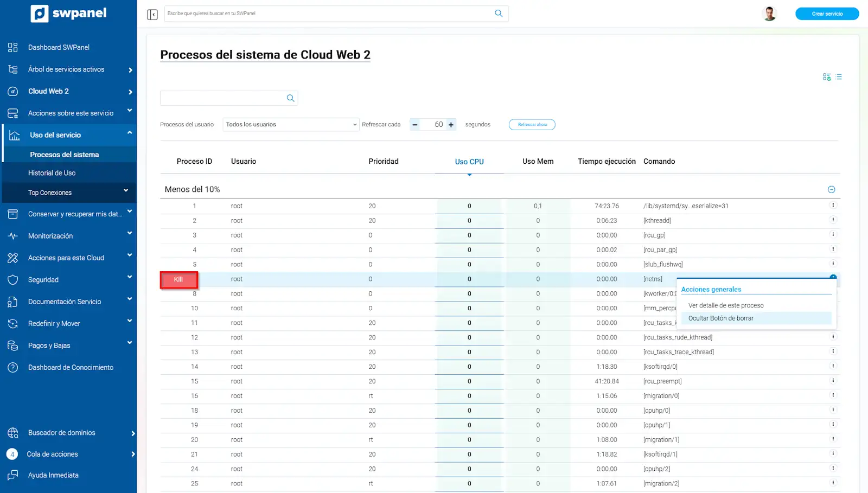Open actions menu for ksoftirqd/1 process
Image resolution: width=868 pixels, height=493 pixels.
(833, 453)
